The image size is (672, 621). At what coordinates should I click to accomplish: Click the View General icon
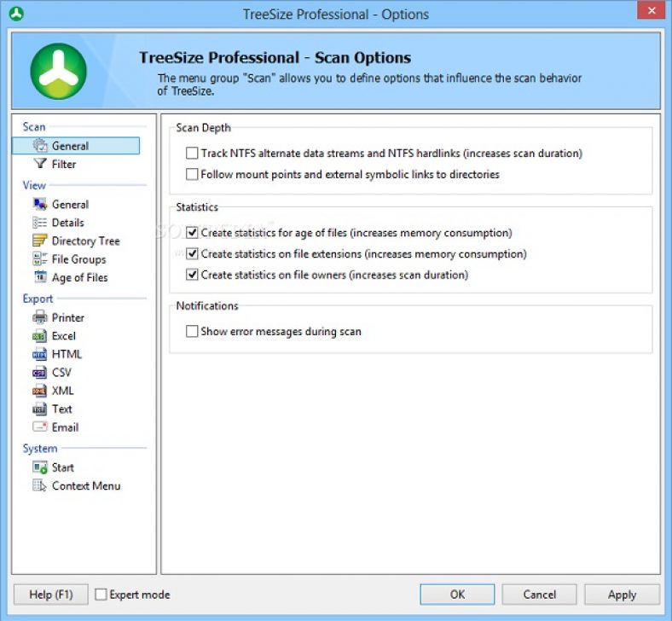pos(40,204)
